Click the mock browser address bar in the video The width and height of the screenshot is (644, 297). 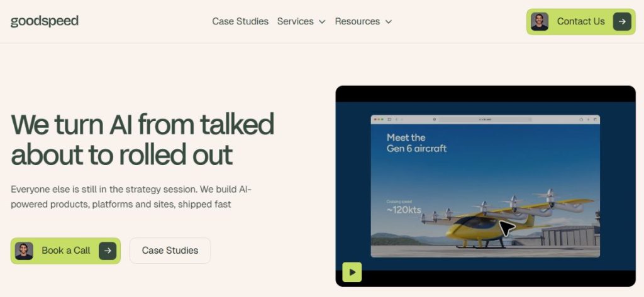click(x=486, y=119)
